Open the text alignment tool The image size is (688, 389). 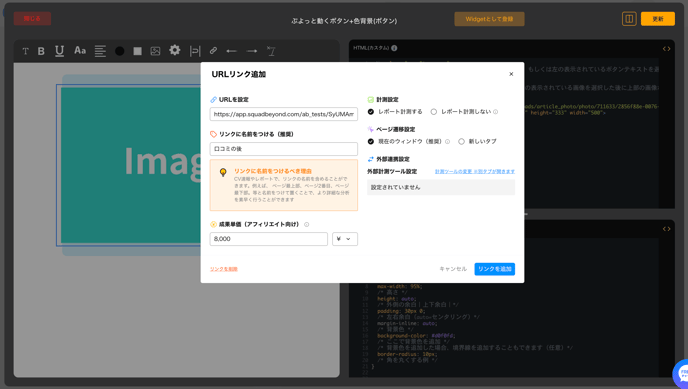[x=100, y=51]
